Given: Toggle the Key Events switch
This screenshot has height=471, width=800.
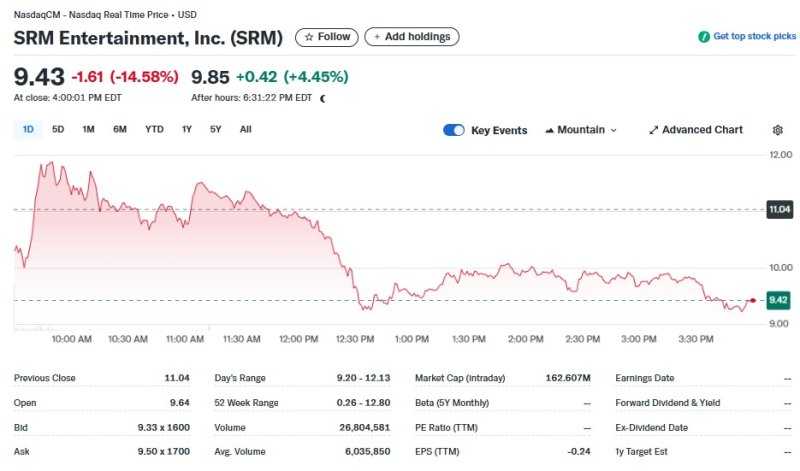Looking at the screenshot, I should pos(454,130).
